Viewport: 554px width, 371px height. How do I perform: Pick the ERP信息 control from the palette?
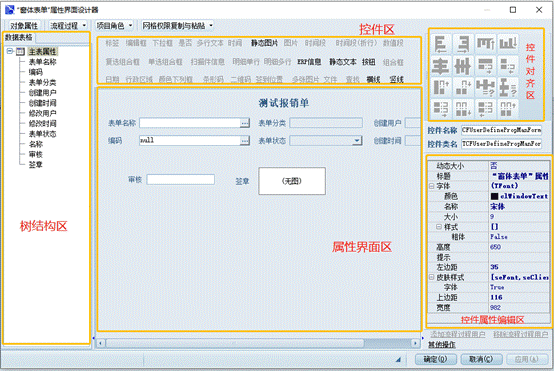[x=309, y=62]
